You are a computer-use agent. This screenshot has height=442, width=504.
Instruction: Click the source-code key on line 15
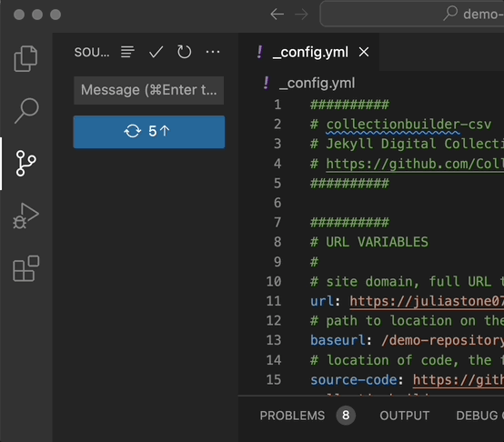click(354, 380)
